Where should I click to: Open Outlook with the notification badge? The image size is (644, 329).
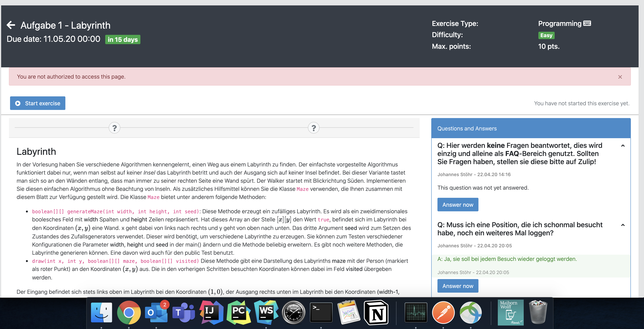click(156, 313)
